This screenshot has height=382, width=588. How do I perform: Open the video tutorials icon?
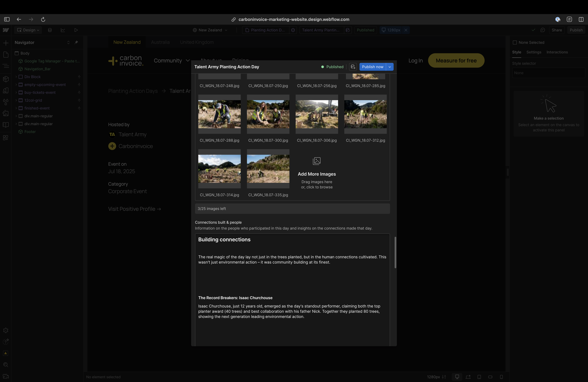pyautogui.click(x=6, y=376)
